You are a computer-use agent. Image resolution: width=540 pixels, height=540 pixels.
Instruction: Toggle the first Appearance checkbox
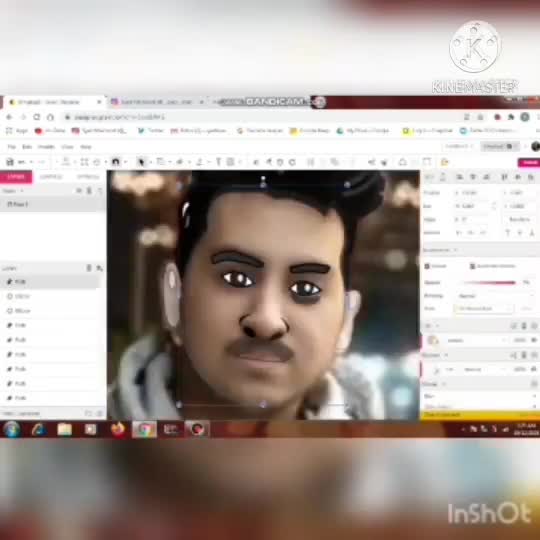point(427,266)
